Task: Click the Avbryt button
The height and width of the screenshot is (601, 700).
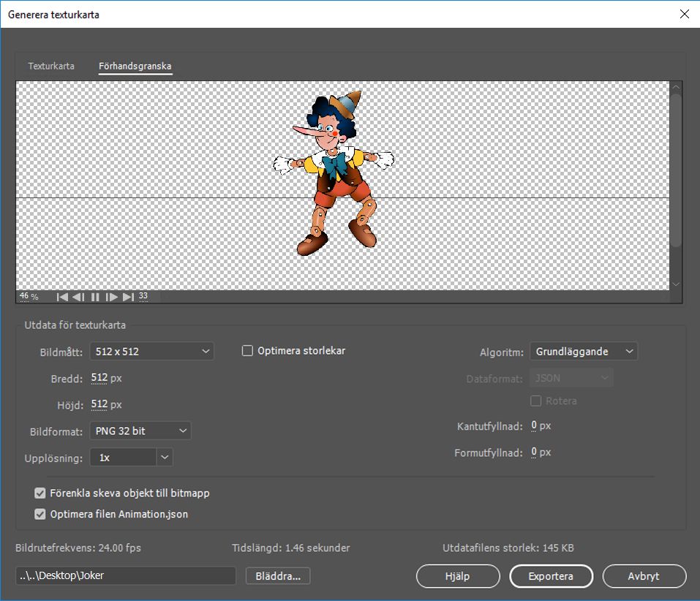Action: [644, 576]
